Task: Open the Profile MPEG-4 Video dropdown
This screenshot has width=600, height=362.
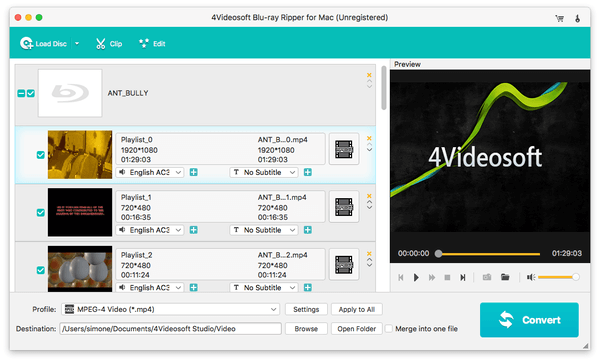Action: click(171, 309)
